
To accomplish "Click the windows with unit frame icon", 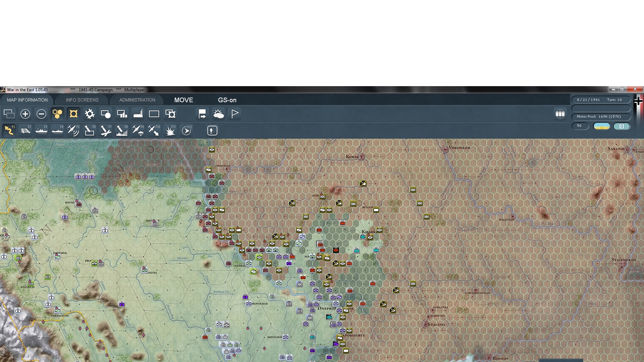I will tap(170, 114).
